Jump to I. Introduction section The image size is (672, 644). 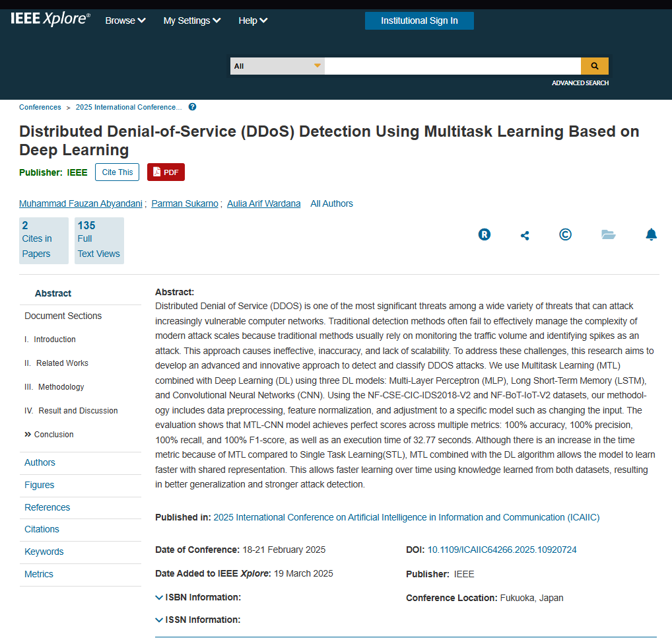50,339
